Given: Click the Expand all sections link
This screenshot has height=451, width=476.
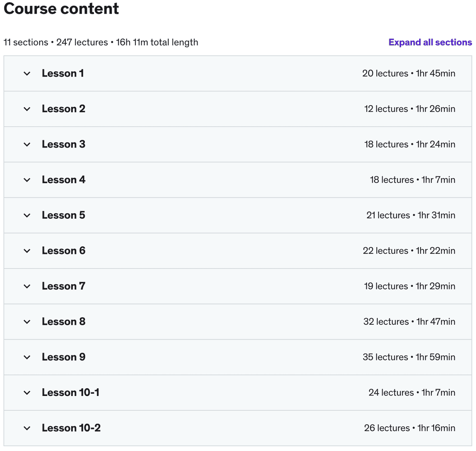Looking at the screenshot, I should pyautogui.click(x=430, y=42).
